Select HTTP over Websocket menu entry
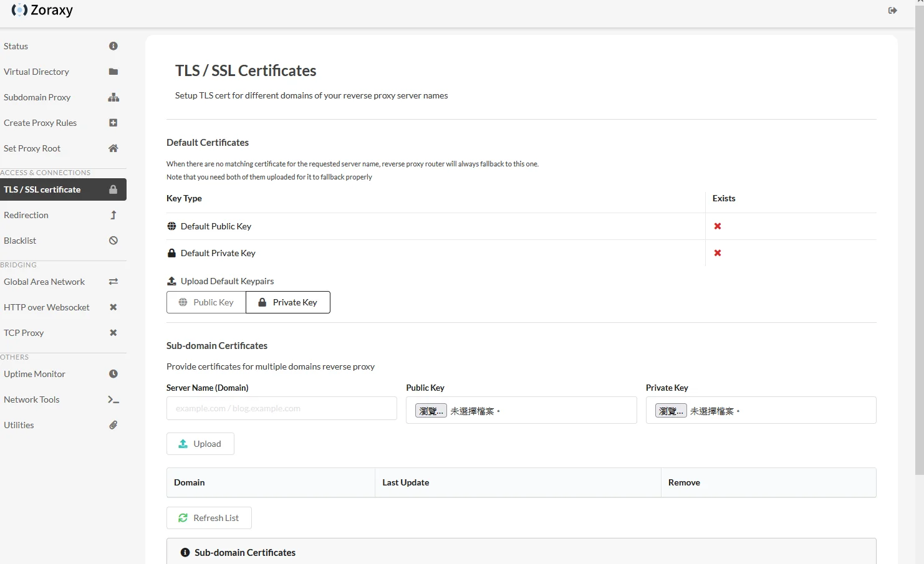 coord(63,307)
